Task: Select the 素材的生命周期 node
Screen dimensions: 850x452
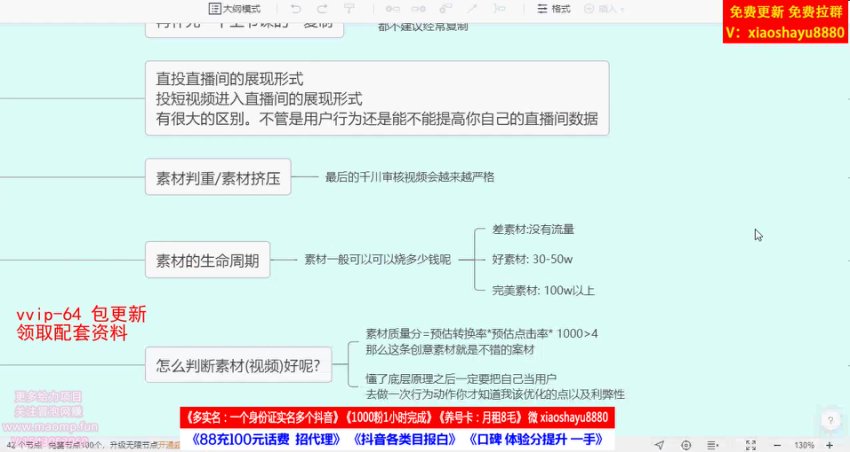Action: tap(208, 261)
